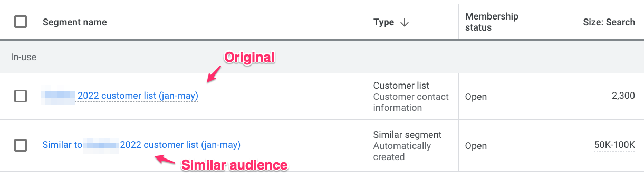Collapse the In-use group row
The width and height of the screenshot is (644, 196).
tap(322, 57)
